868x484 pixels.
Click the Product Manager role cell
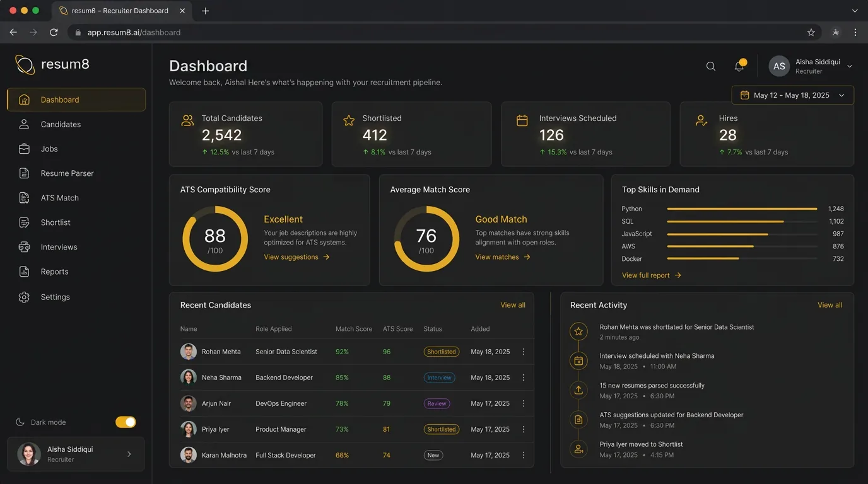[x=281, y=429]
